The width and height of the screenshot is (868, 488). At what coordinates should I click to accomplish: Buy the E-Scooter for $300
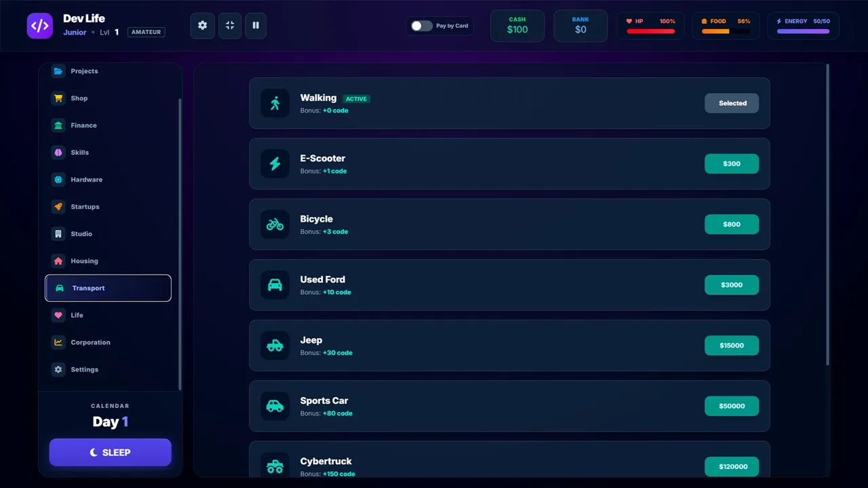(732, 164)
